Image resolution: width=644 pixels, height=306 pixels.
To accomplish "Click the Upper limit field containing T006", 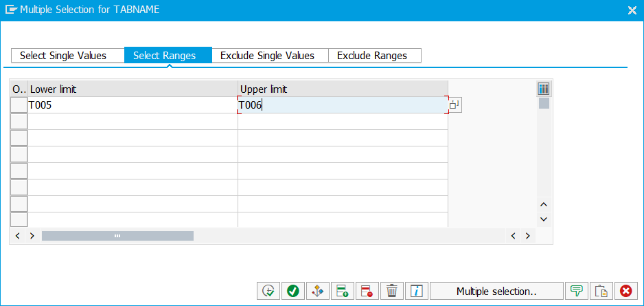I will coord(343,105).
